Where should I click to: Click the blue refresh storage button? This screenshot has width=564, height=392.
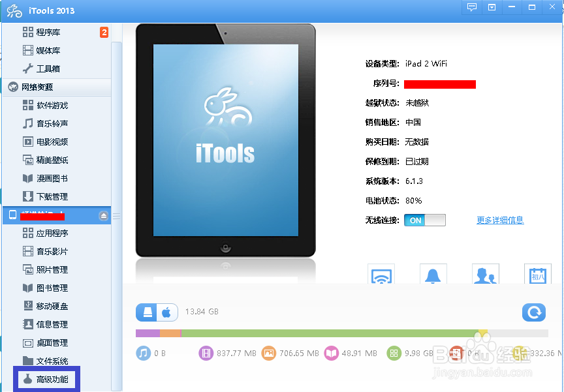coord(534,312)
